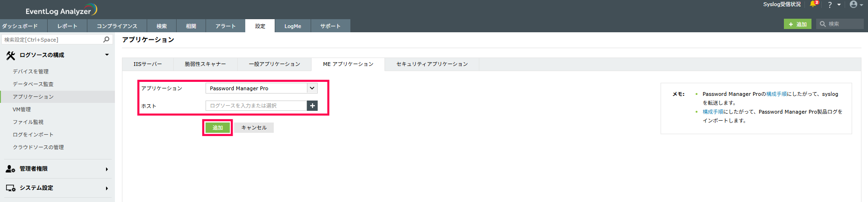
Task: Click the notification bell icon
Action: pyautogui.click(x=813, y=4)
